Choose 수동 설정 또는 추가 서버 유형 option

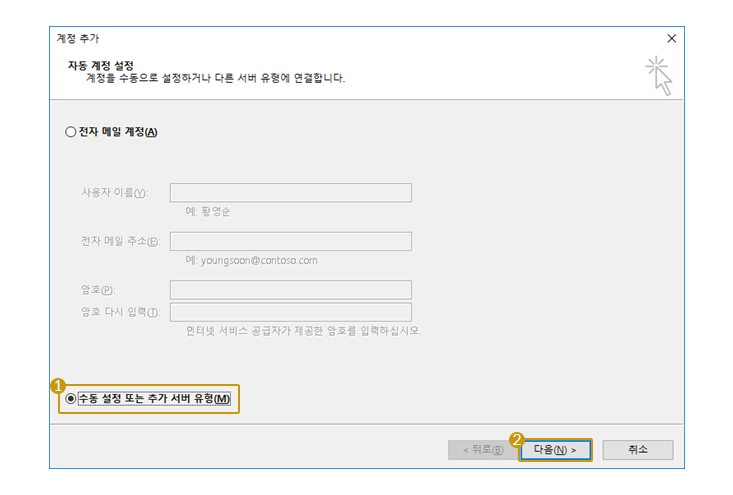(70, 399)
